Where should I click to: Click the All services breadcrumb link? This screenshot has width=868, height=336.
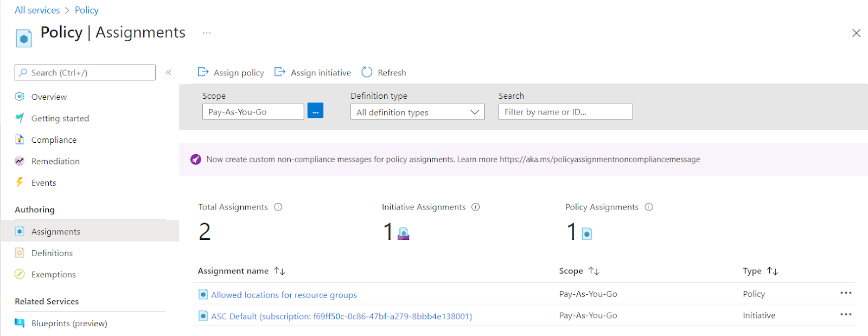[37, 10]
